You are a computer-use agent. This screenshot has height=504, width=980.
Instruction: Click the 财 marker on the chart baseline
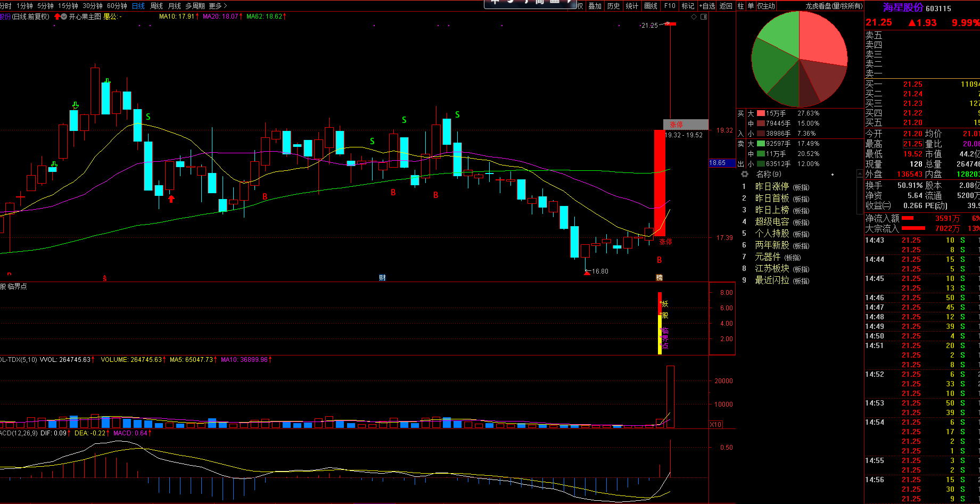[382, 278]
